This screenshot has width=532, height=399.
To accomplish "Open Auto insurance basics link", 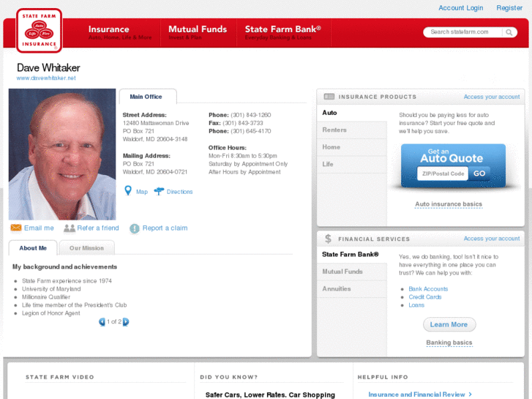I will 449,204.
